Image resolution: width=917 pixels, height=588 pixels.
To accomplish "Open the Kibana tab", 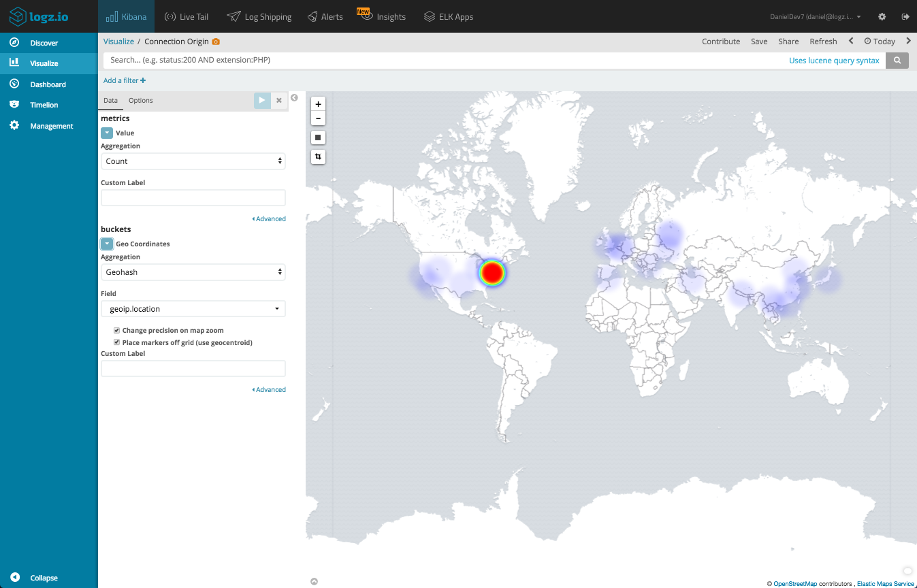I will 127,16.
